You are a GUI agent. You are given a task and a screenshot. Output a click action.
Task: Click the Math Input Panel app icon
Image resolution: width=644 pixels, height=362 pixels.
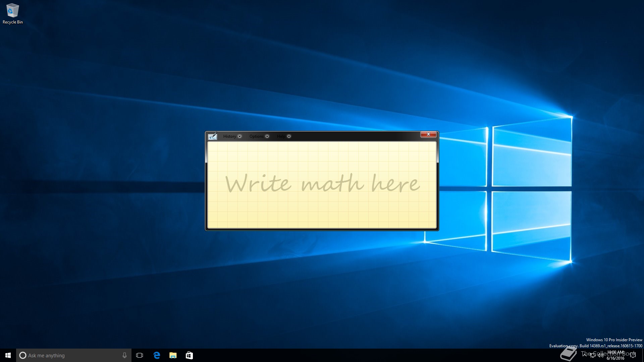(213, 136)
